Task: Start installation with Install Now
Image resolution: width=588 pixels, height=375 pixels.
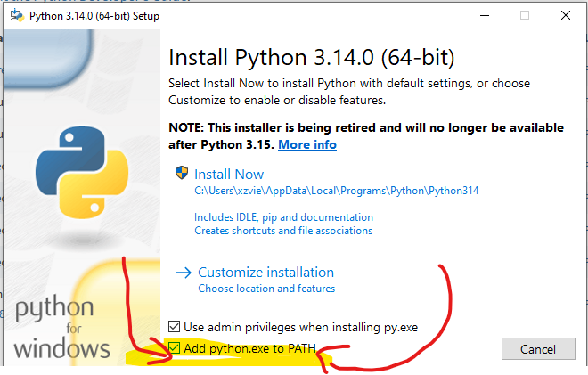Action: tap(229, 174)
